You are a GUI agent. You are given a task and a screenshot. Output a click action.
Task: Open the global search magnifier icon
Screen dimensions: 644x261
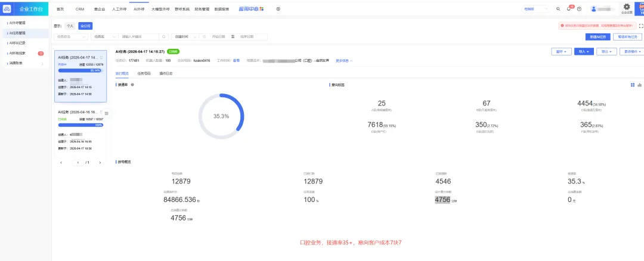tap(558, 8)
